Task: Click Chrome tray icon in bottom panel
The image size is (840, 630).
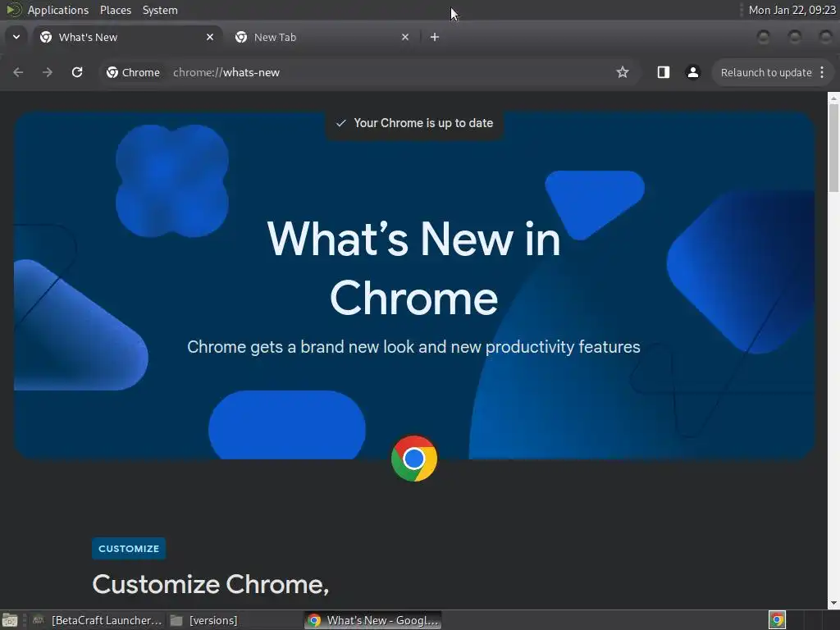Action: click(778, 620)
